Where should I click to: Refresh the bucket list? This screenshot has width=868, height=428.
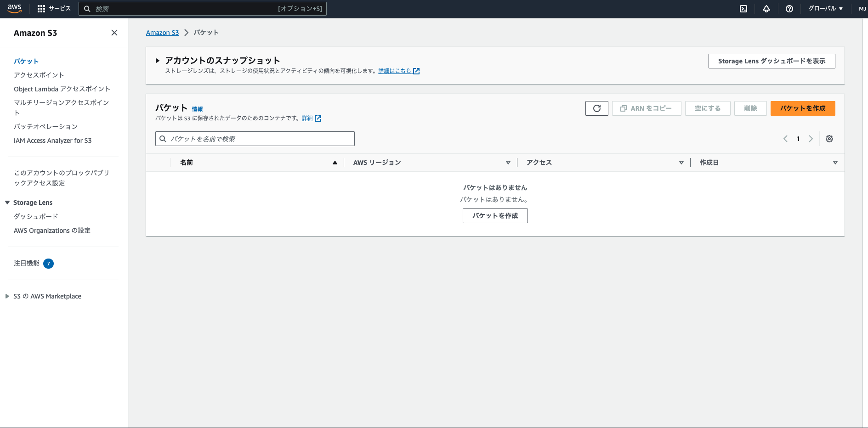click(597, 108)
